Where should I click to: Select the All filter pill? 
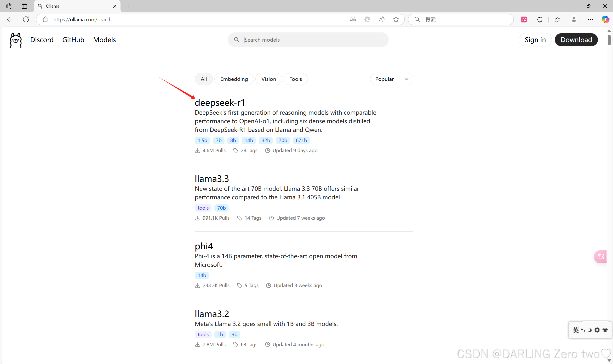pos(204,79)
